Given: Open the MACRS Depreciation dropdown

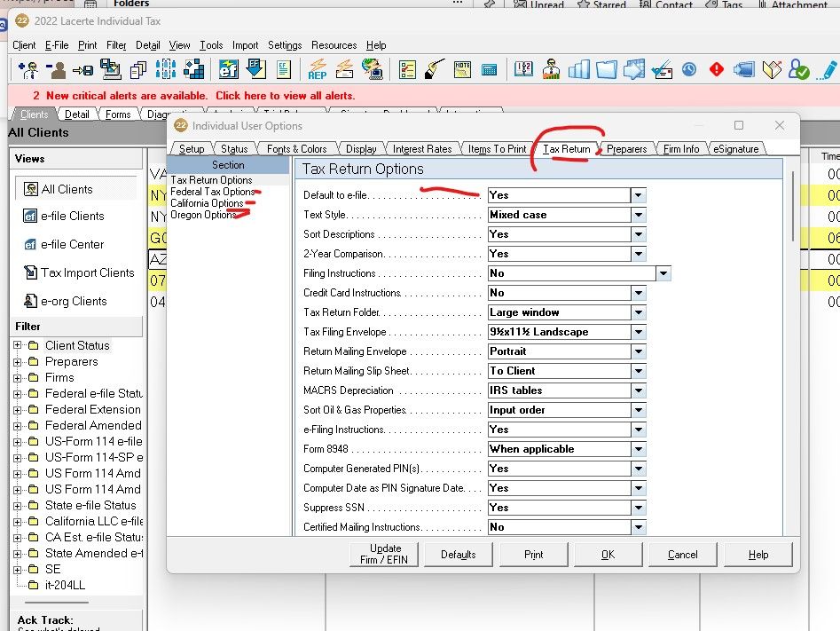Looking at the screenshot, I should (638, 390).
